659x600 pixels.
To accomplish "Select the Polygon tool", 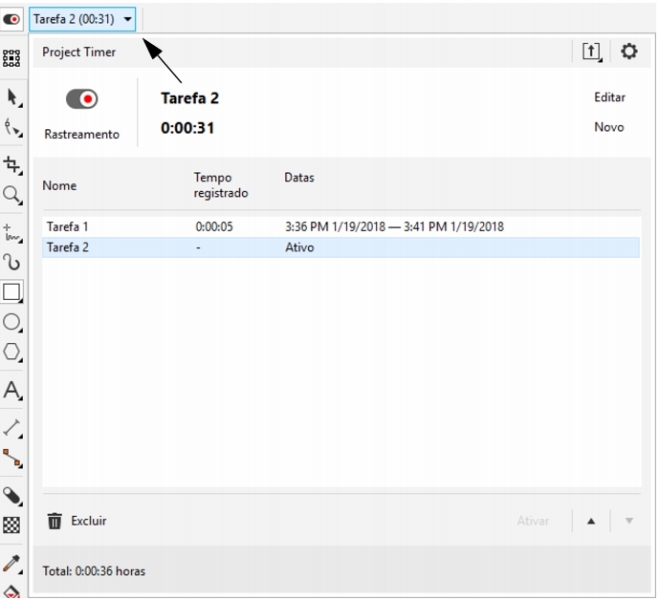I will (x=13, y=351).
